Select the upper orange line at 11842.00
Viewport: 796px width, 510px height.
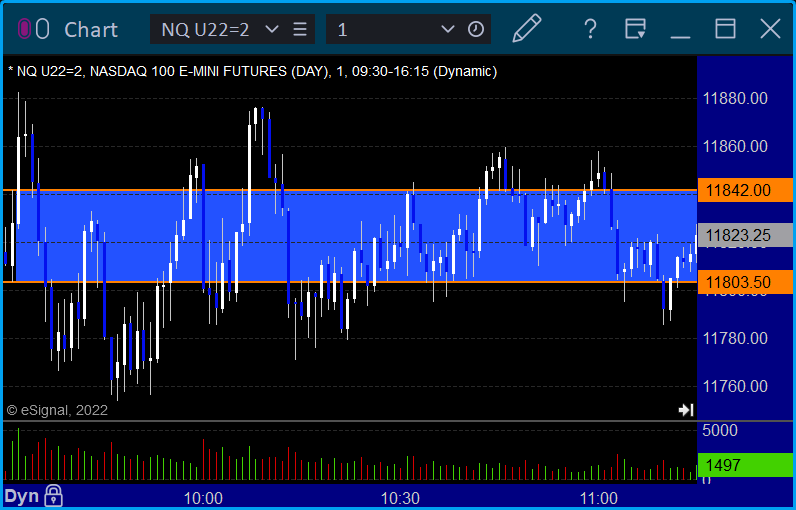(x=350, y=190)
